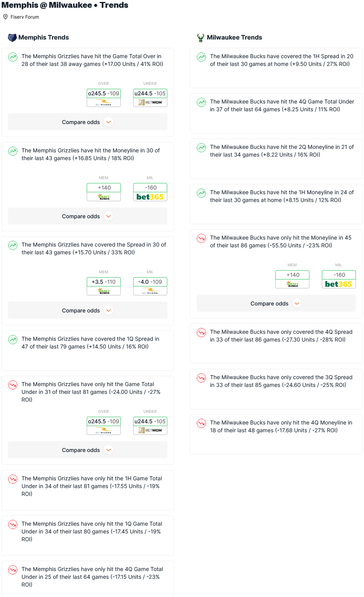Screen dimensions: 364x597
Task: Open Compare odds dropdown in Milwaukee Moneyline card
Action: (x=276, y=304)
